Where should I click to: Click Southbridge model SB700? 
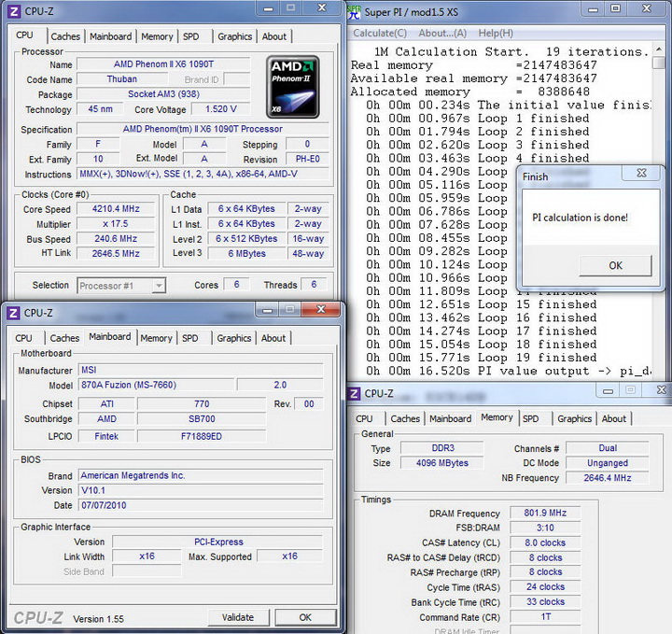tap(202, 419)
